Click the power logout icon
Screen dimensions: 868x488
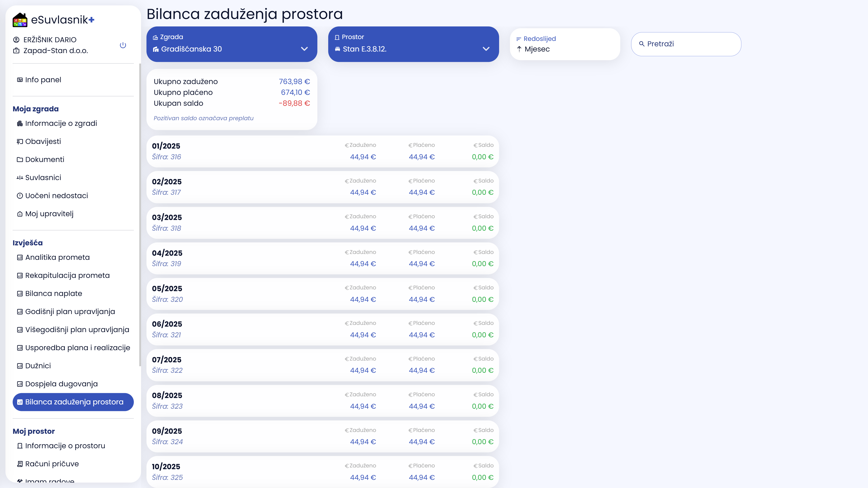[x=123, y=45]
